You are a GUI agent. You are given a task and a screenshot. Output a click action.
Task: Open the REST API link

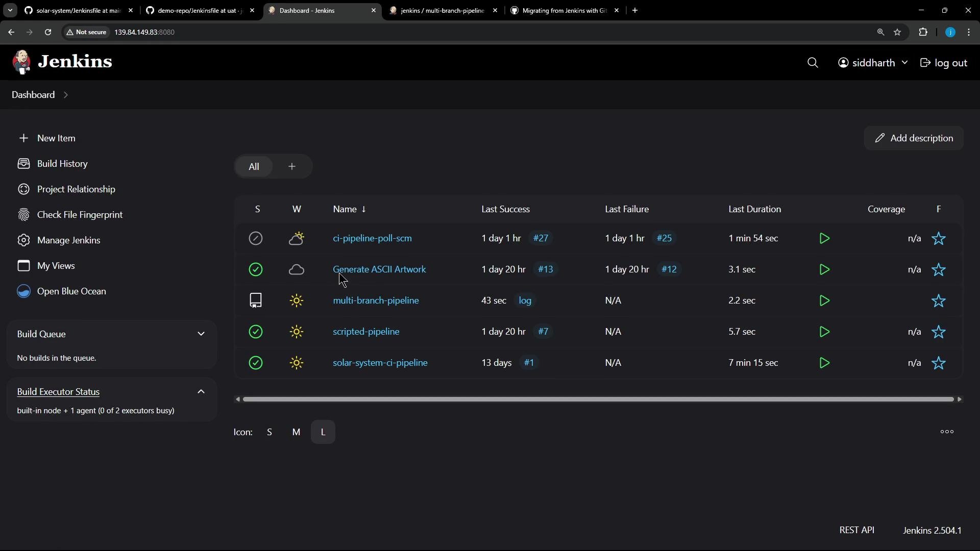tap(856, 531)
